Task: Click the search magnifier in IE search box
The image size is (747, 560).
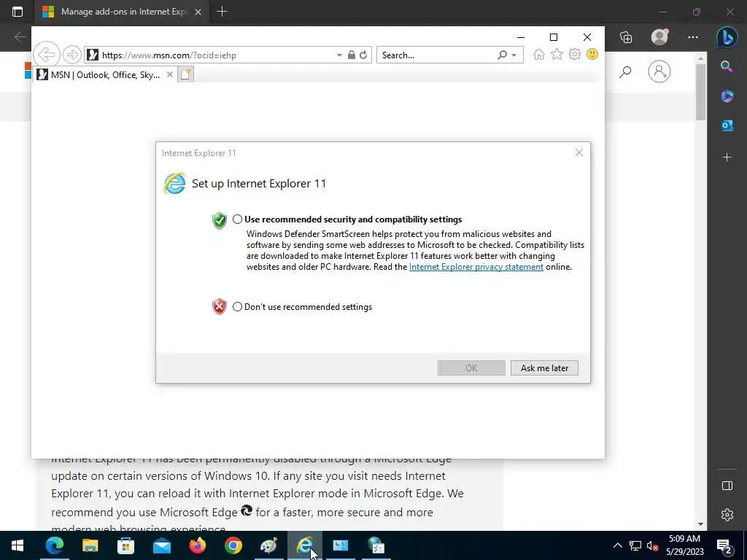Action: 502,55
